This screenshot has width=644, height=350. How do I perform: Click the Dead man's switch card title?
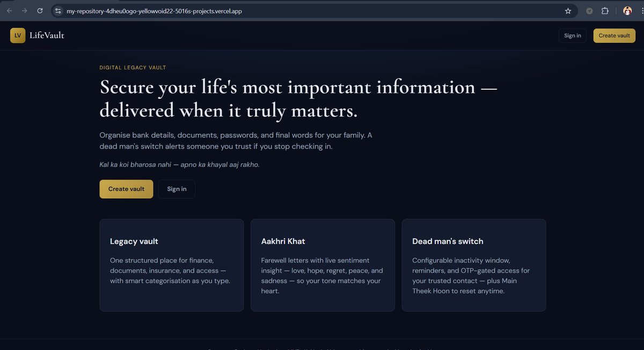click(448, 242)
